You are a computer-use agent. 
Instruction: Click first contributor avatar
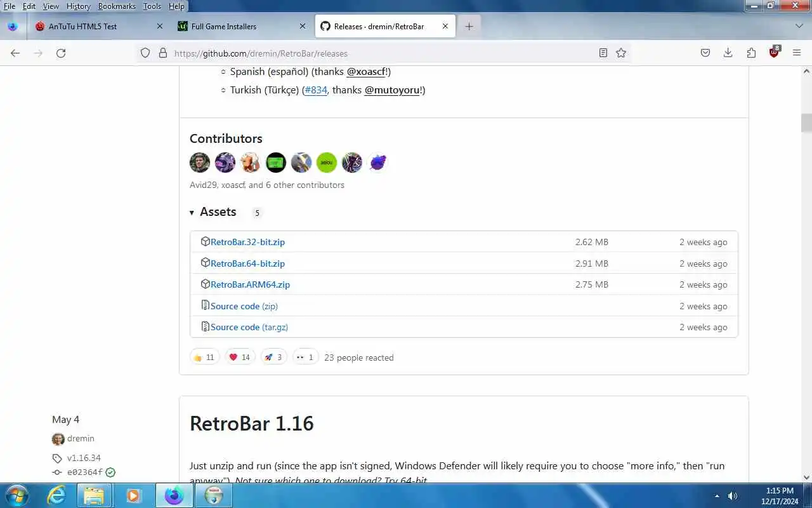tap(200, 163)
